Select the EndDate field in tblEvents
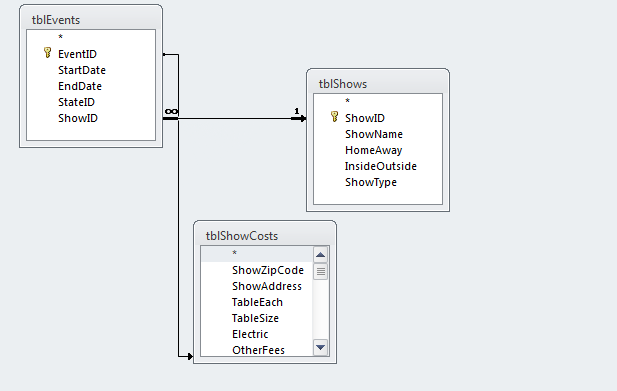617x391 pixels. [x=80, y=86]
